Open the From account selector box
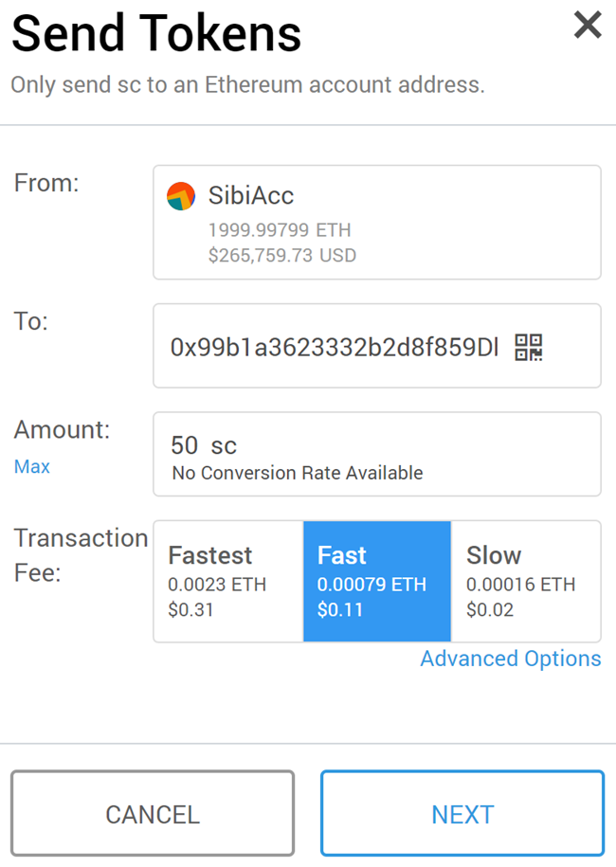The width and height of the screenshot is (616, 867). coord(377,223)
